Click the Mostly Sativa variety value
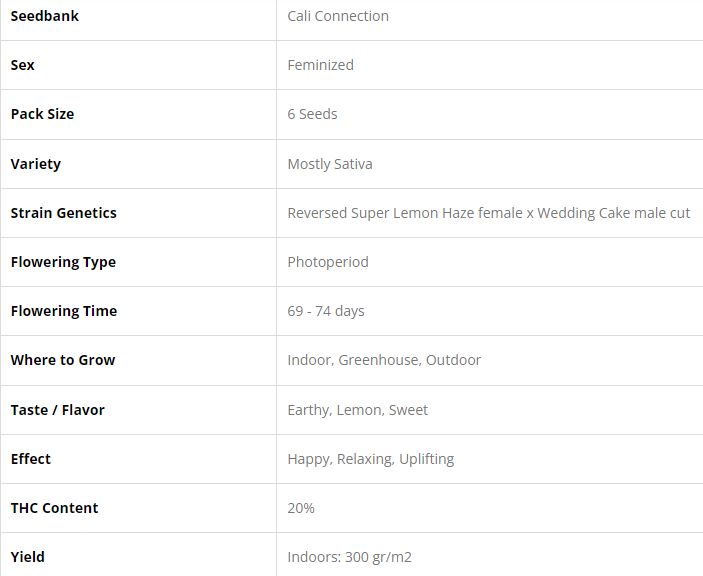The image size is (703, 576). pyautogui.click(x=330, y=164)
